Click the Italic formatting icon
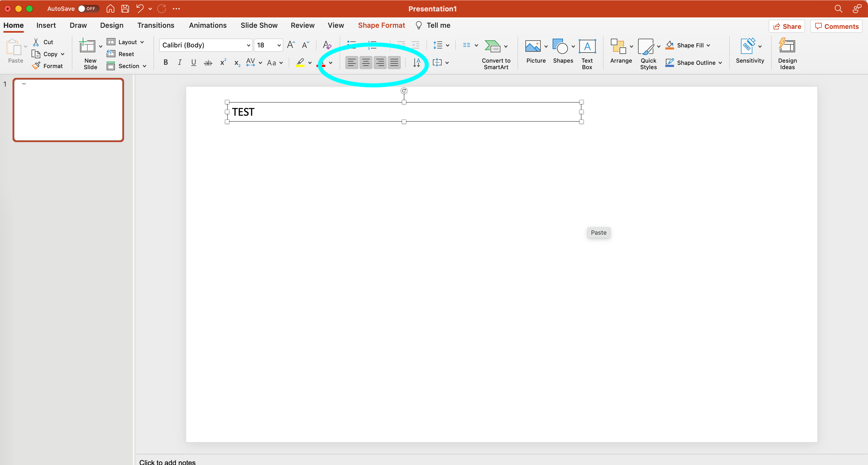This screenshot has width=868, height=465. pyautogui.click(x=180, y=62)
